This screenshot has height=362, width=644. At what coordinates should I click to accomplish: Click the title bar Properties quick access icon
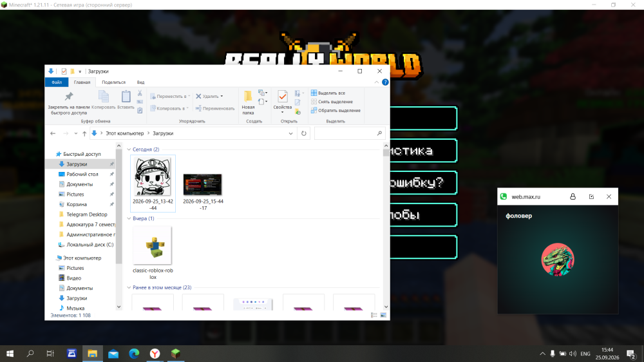point(64,71)
